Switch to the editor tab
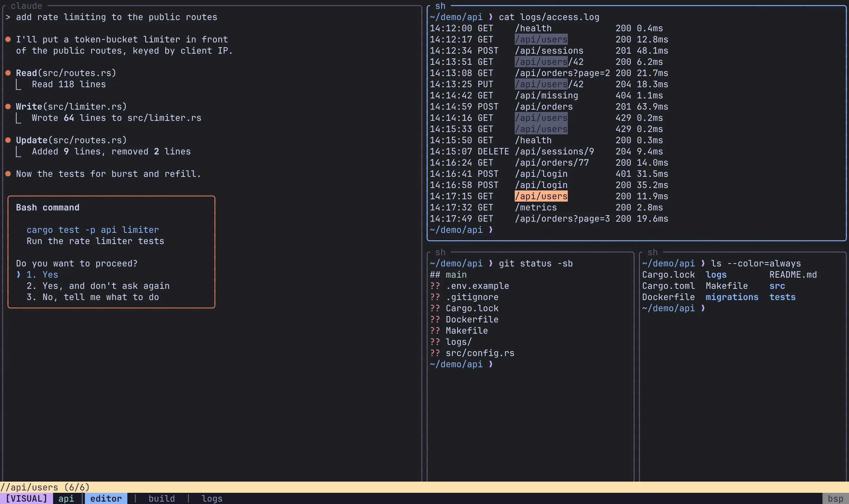The height and width of the screenshot is (504, 849). (x=106, y=499)
